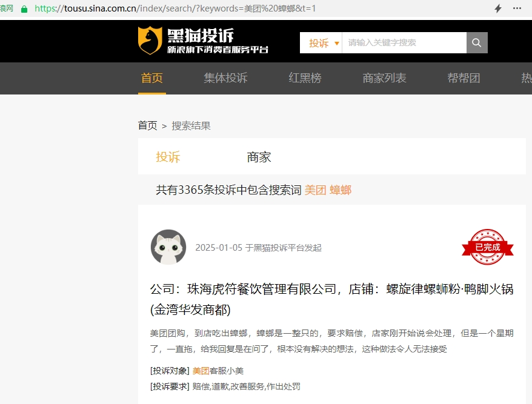Open the browser three-dots menu
532x404 pixels.
coord(517,8)
